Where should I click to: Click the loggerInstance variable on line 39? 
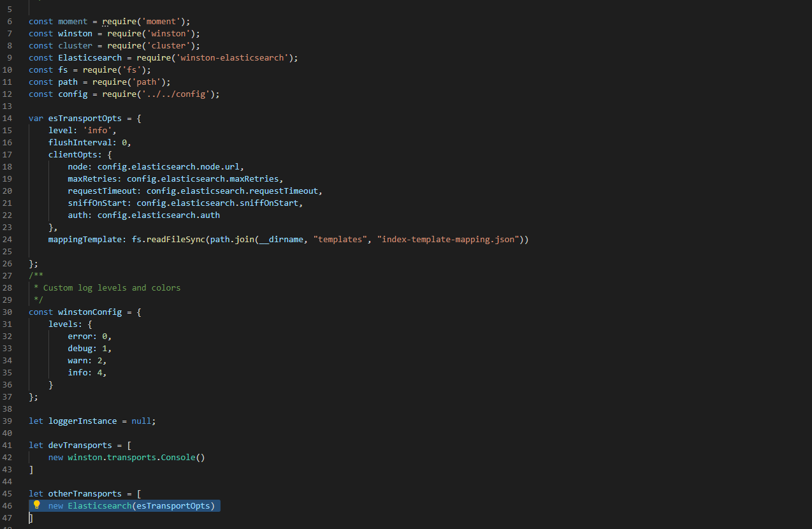click(82, 421)
